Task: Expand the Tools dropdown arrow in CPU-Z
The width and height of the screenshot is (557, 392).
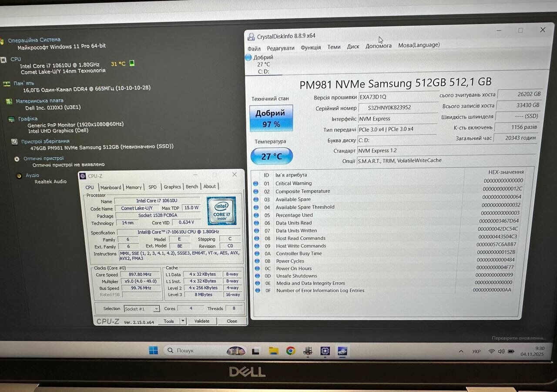Action: coord(183,321)
